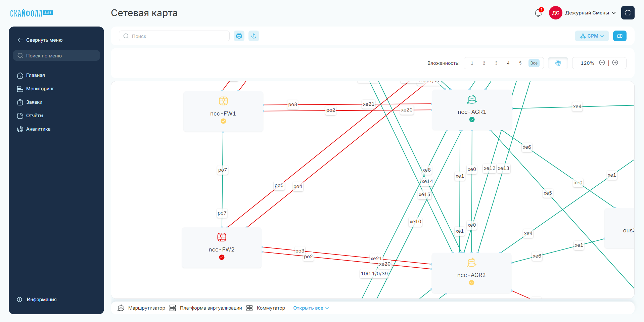644x322 pixels.
Task: Click the Поиск по меню field
Action: pyautogui.click(x=56, y=55)
